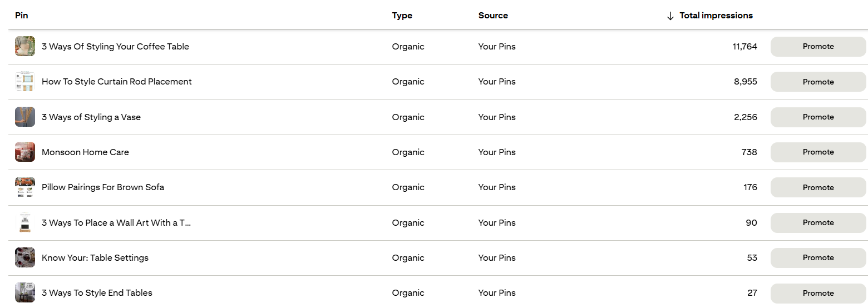The width and height of the screenshot is (868, 308).
Task: Open the Wall Art pin thumbnail
Action: pyautogui.click(x=25, y=222)
